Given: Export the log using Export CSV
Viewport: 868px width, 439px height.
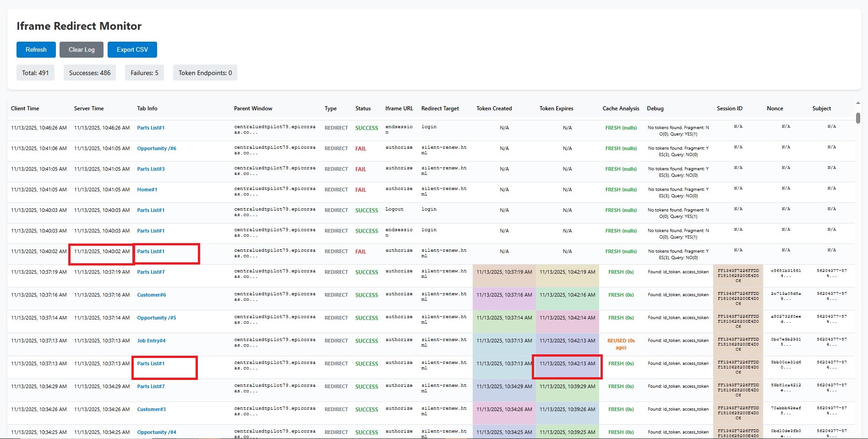Looking at the screenshot, I should (x=132, y=49).
